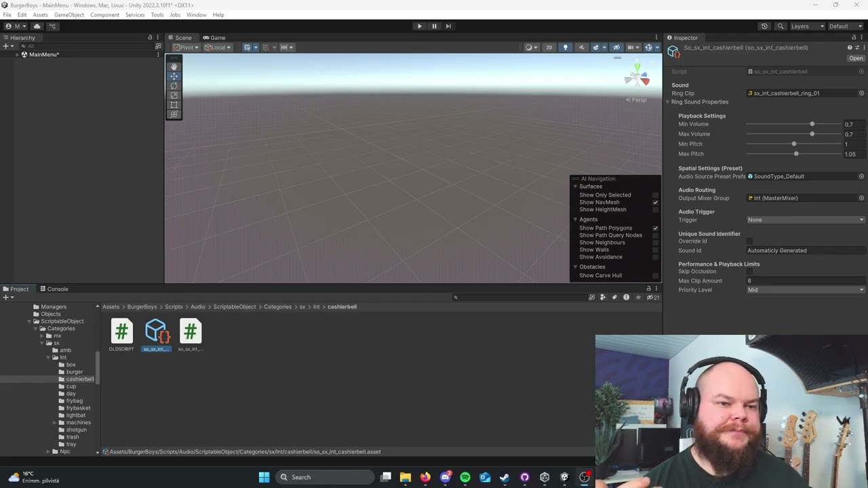Select the Hand view tool
Viewport: 868px width, 488px height.
tap(174, 66)
